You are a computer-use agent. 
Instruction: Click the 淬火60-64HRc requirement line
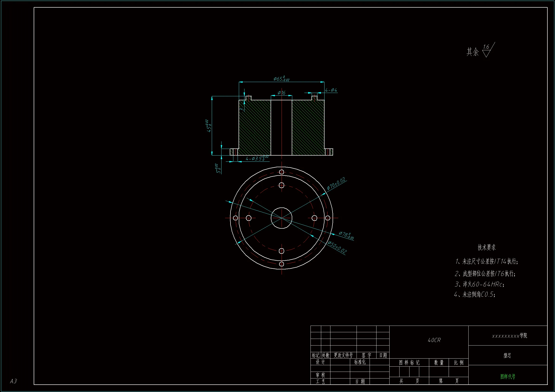coord(480,284)
